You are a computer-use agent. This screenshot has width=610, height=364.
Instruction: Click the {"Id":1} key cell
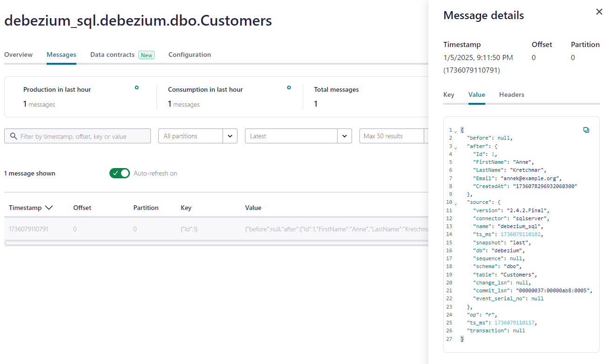coord(189,229)
